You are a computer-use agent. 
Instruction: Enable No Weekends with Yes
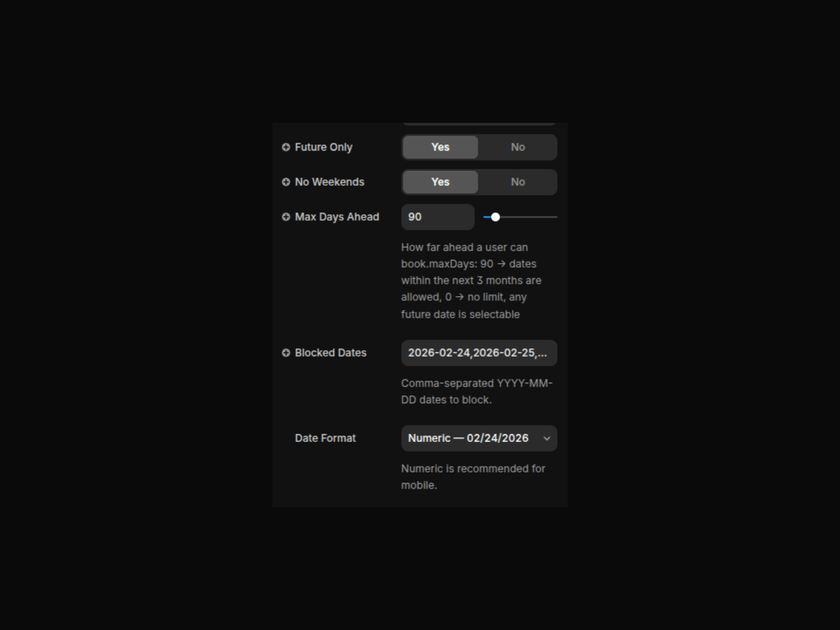440,182
